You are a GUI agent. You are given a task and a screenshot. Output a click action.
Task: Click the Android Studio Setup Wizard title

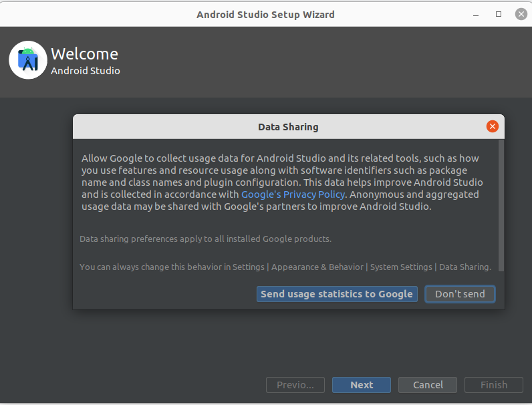coord(265,14)
